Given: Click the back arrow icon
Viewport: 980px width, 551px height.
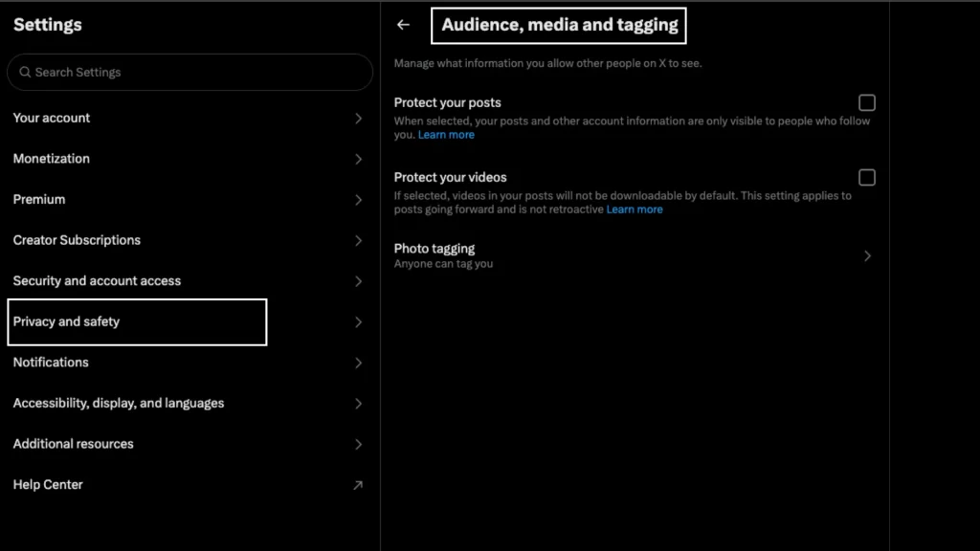Looking at the screenshot, I should (x=403, y=25).
